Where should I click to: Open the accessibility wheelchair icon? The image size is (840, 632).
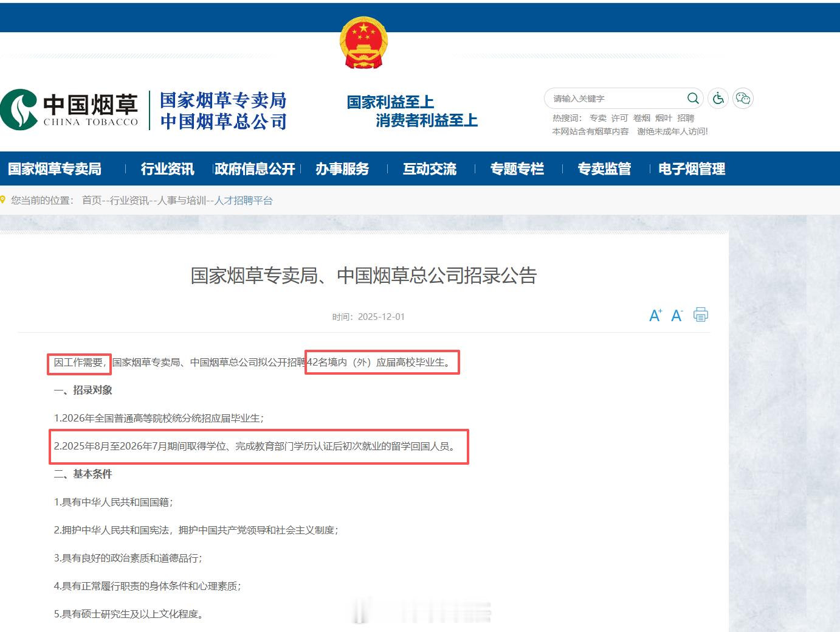click(x=718, y=99)
